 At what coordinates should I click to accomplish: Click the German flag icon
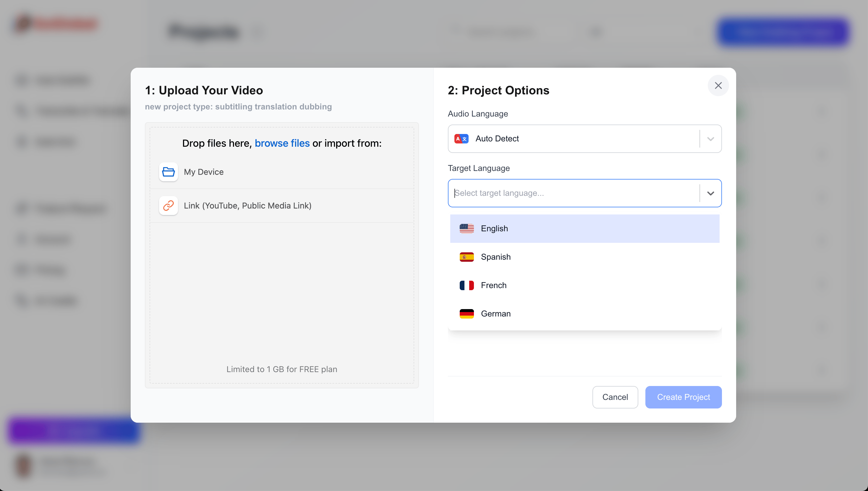pyautogui.click(x=467, y=313)
